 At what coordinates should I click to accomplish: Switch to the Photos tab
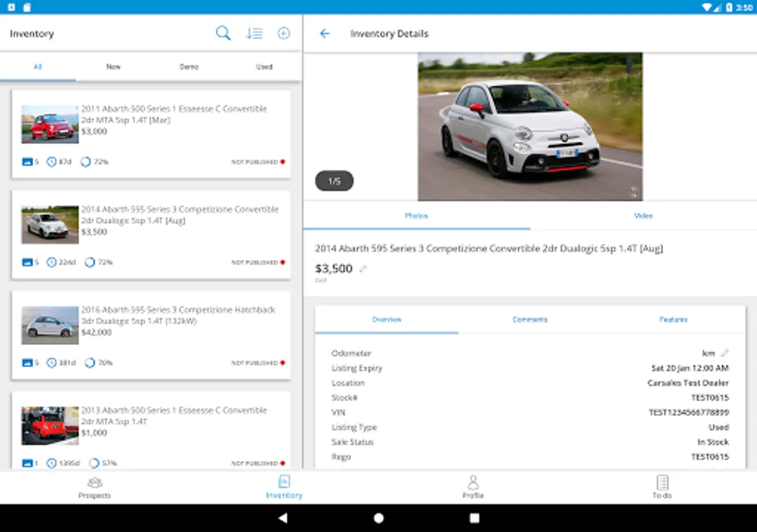coord(416,216)
